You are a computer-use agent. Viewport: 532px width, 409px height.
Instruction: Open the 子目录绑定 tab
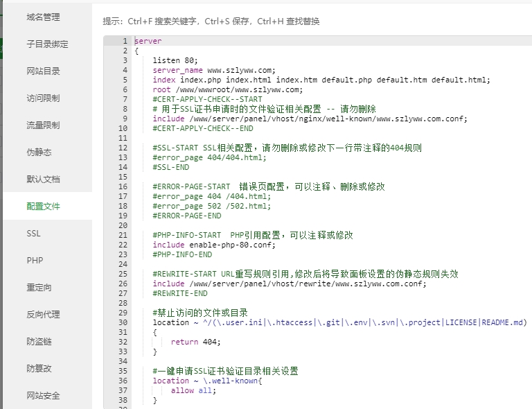[48, 44]
